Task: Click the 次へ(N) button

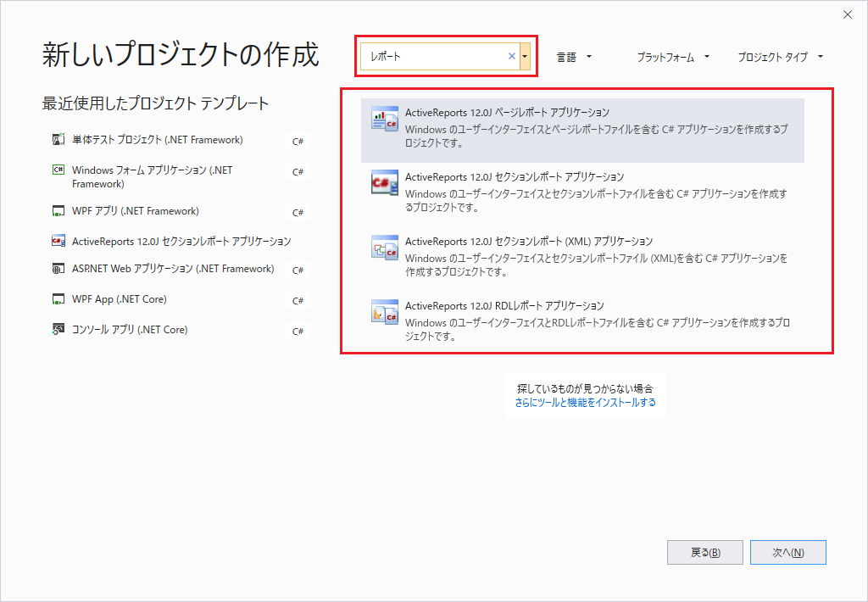Action: tap(787, 552)
